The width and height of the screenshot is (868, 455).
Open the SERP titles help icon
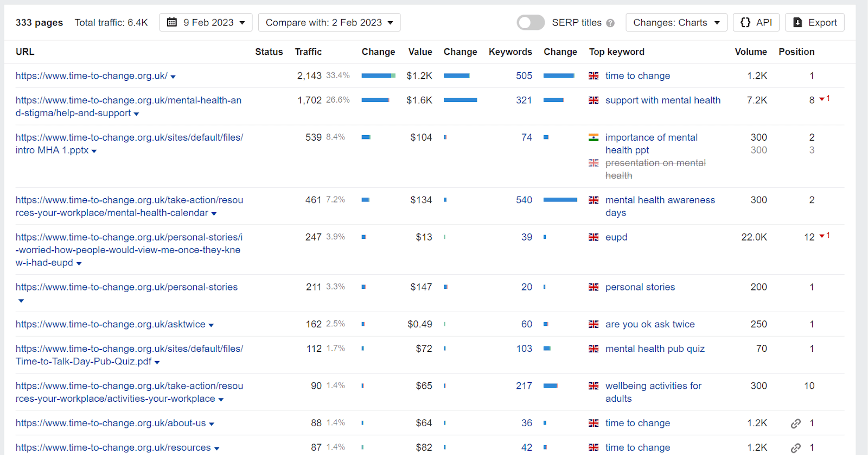click(x=610, y=23)
